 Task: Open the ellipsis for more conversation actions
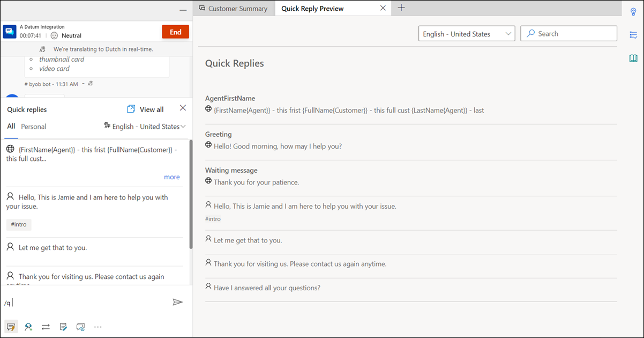(98, 327)
